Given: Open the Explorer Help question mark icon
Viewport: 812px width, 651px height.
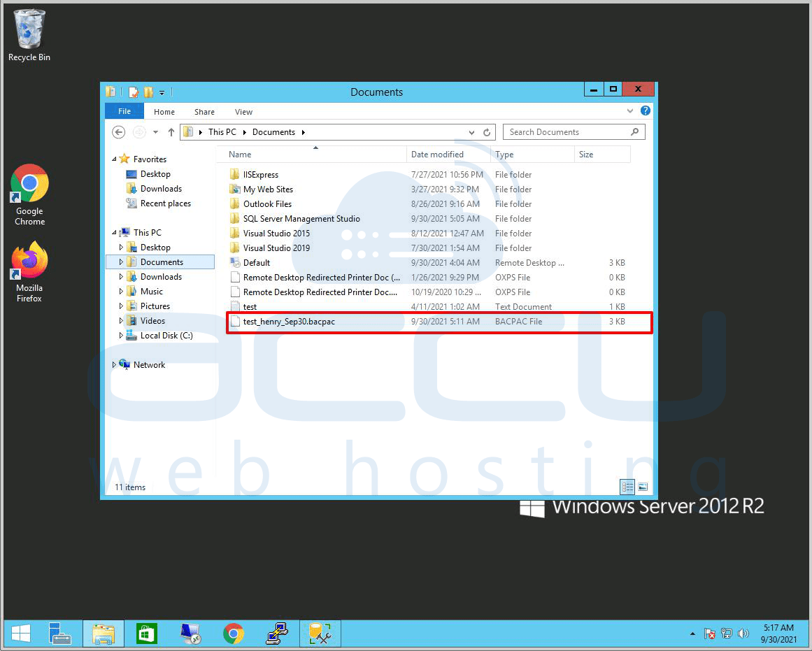Looking at the screenshot, I should (646, 111).
